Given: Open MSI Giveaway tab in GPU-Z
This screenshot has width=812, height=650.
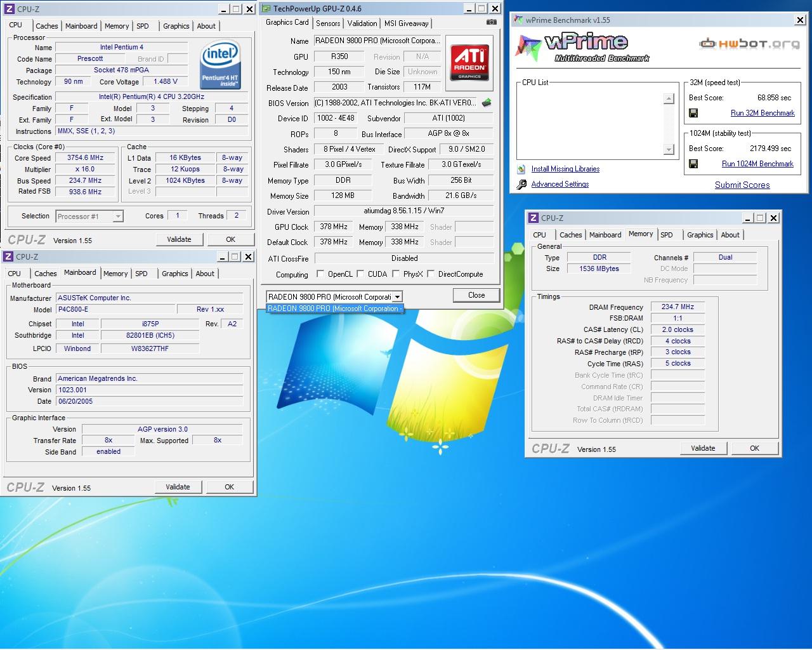Looking at the screenshot, I should [406, 23].
